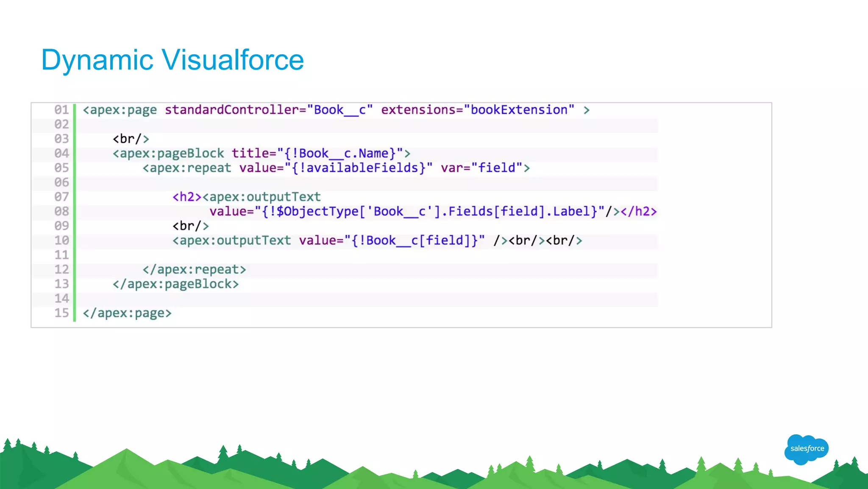Click the Salesforce cloud logo
The height and width of the screenshot is (489, 868).
[x=807, y=449]
